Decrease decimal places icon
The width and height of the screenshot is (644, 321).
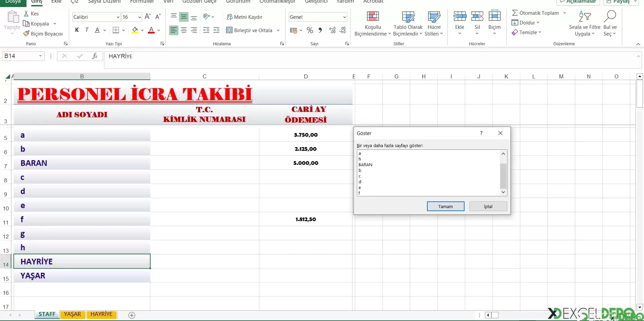coord(343,30)
